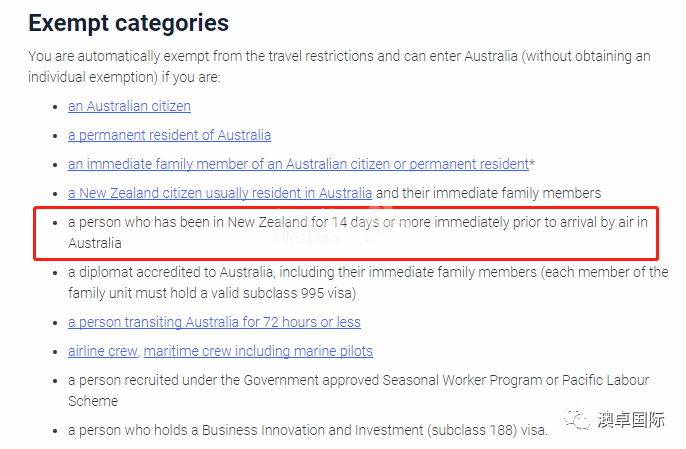Open the 'airline crew' link
Image resolution: width=686 pixels, height=449 pixels.
coord(102,351)
